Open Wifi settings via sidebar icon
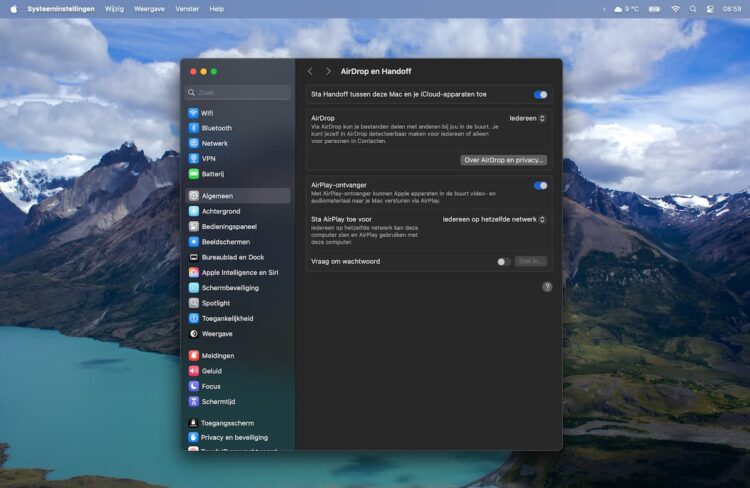The height and width of the screenshot is (488, 750). pyautogui.click(x=194, y=113)
